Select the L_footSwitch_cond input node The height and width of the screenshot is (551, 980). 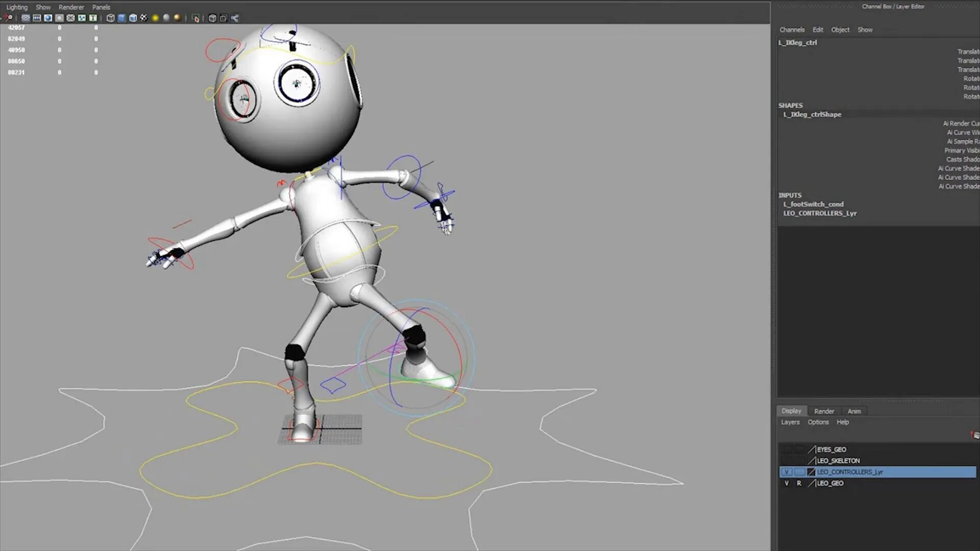point(813,204)
